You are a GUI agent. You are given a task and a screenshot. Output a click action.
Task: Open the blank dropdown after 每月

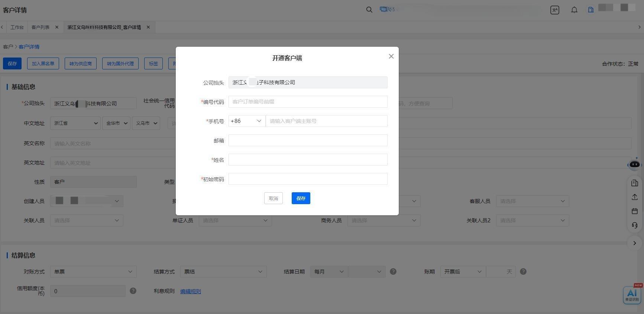[367, 272]
